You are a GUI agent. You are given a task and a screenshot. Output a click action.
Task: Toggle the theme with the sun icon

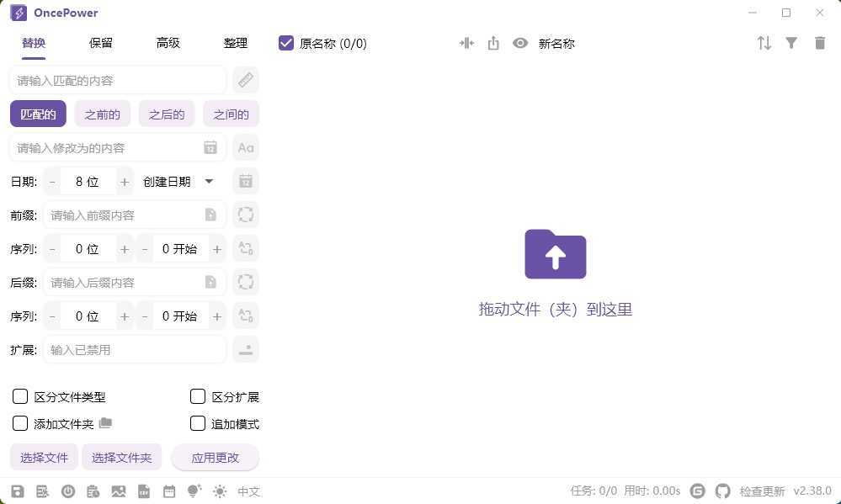219,491
